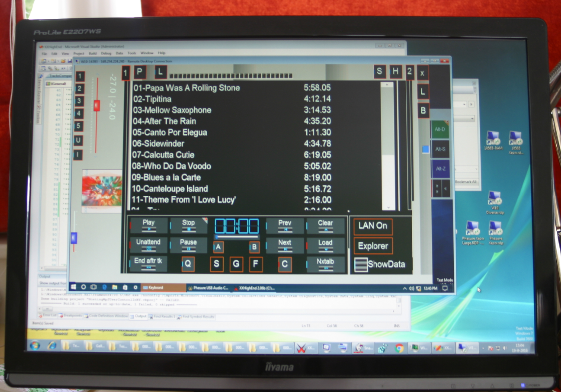This screenshot has height=392, width=561.
Task: Click the track list scrollbar up arrow
Action: tap(387, 85)
